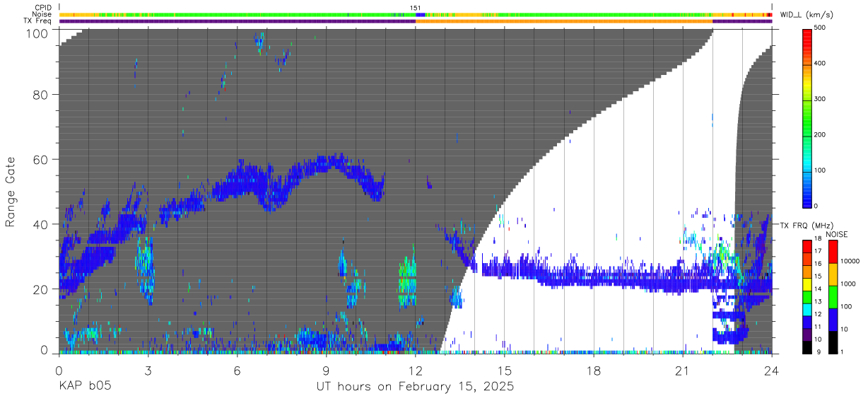
Task: Click the 9 label in frequency legend
Action: [x=819, y=351]
